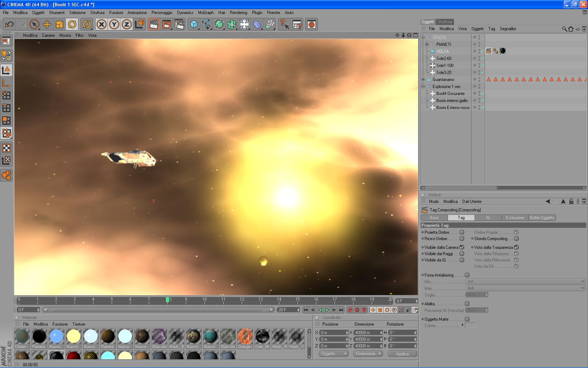Jump to animation start
This screenshot has width=588, height=368.
(306, 310)
